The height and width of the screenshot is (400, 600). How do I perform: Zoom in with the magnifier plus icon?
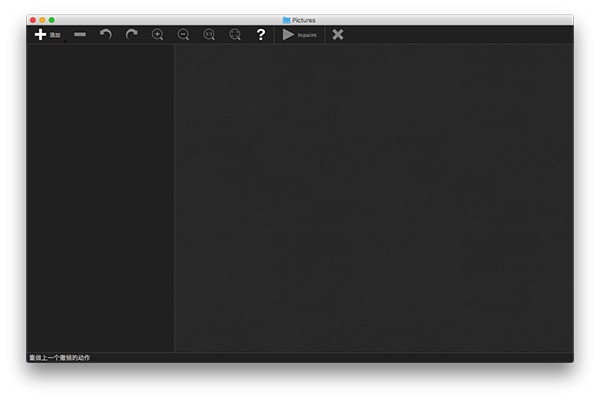click(157, 34)
